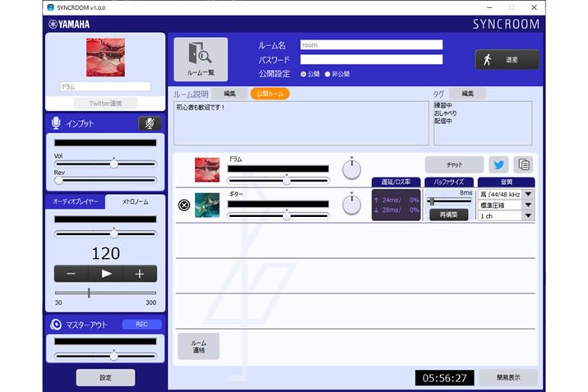Decrease tempo with the minus button

[72, 274]
